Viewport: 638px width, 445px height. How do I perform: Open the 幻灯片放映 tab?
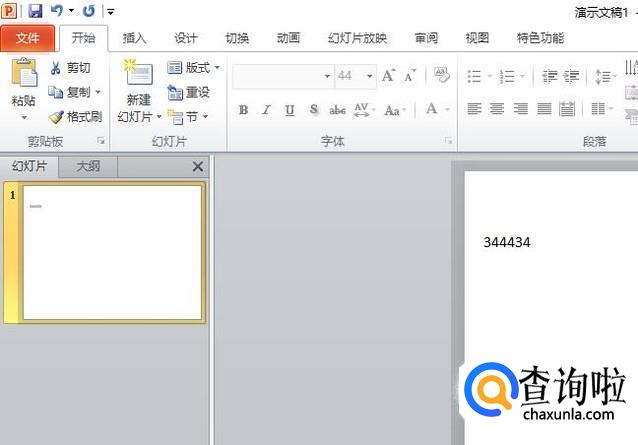tap(357, 38)
